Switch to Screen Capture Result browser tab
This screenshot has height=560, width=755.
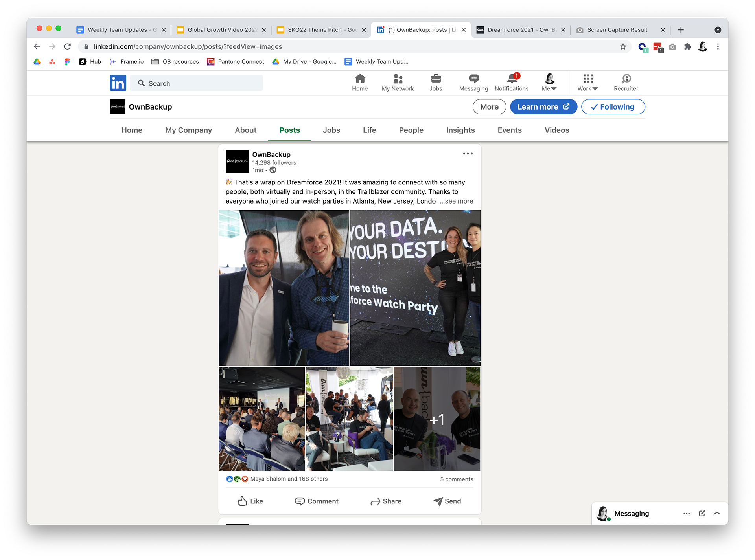click(x=621, y=30)
